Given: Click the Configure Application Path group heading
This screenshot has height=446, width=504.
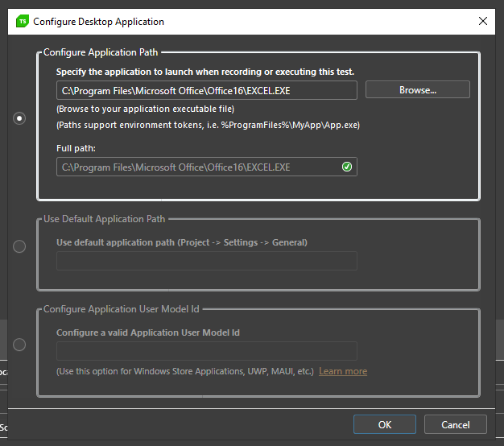Looking at the screenshot, I should tap(101, 52).
